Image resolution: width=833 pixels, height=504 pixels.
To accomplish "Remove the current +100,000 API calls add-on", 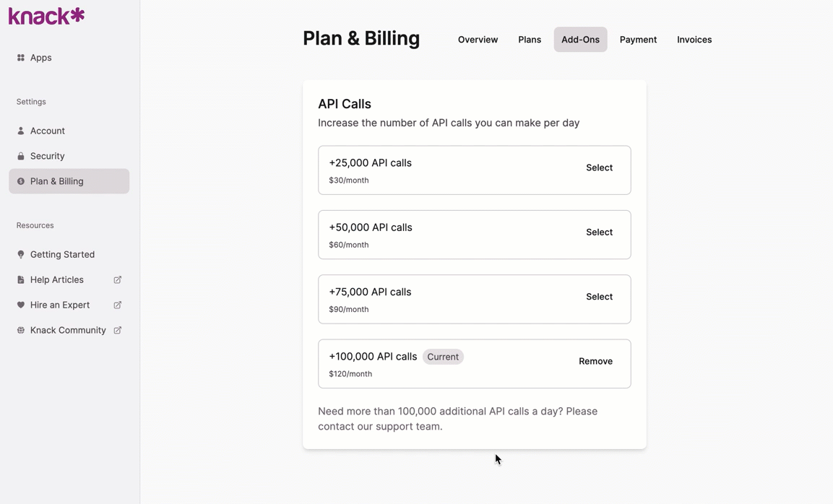I will 595,361.
